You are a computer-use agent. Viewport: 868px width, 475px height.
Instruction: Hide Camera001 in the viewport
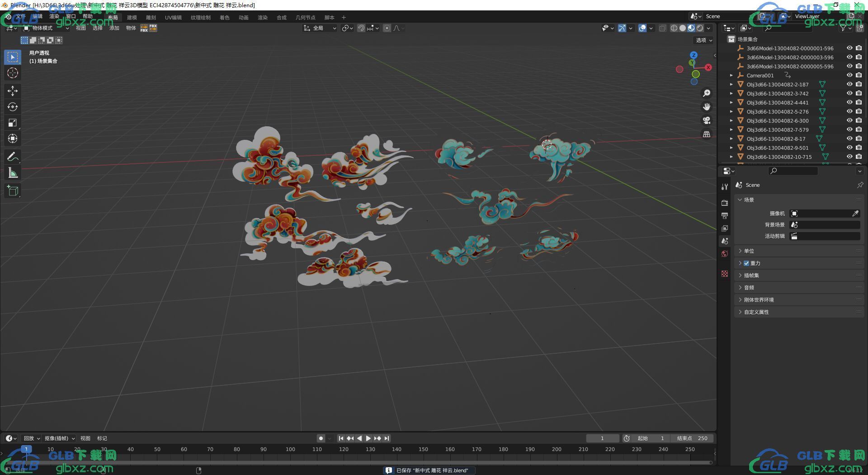[849, 75]
